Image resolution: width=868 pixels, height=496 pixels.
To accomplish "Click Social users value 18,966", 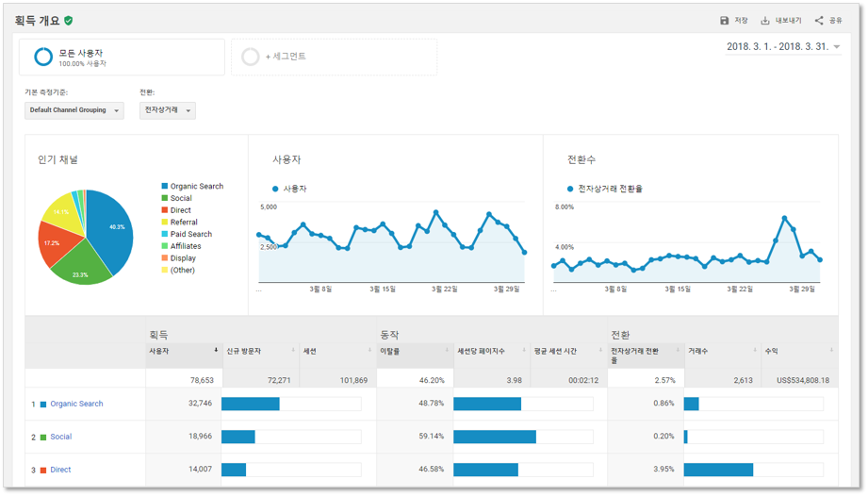I will [201, 437].
